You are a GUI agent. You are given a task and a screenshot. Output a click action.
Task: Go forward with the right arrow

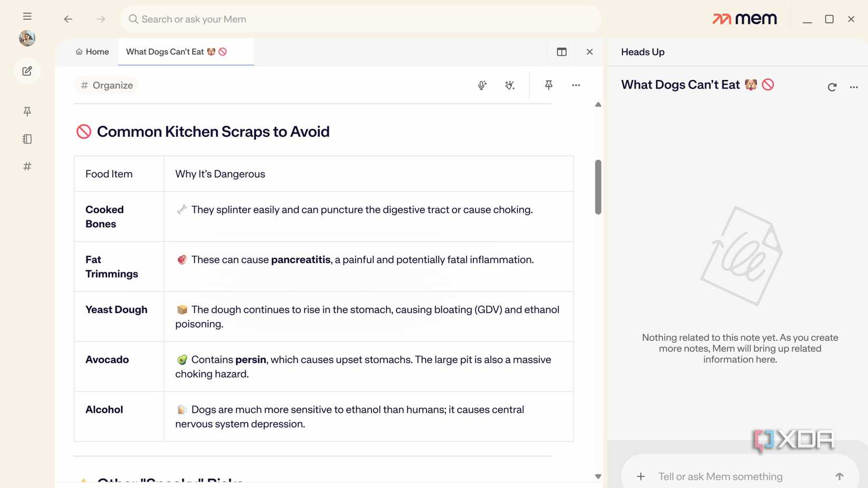(101, 19)
